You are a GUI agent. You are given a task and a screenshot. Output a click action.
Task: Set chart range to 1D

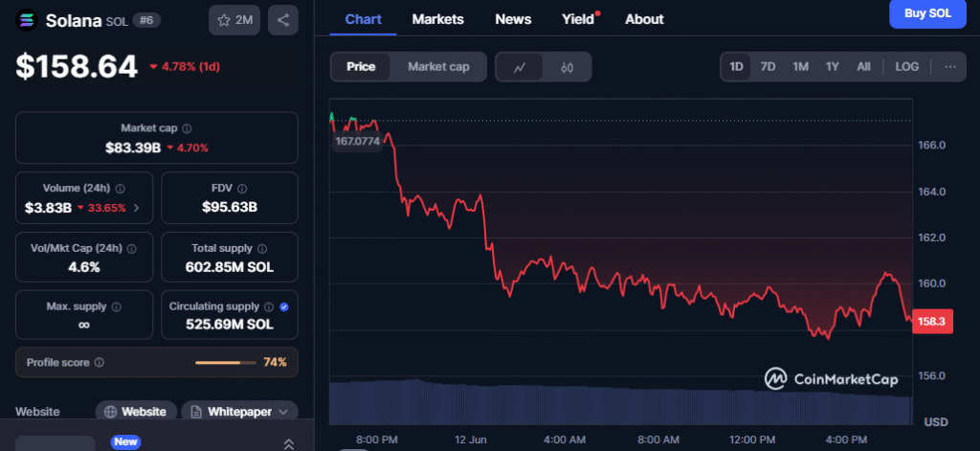(736, 67)
